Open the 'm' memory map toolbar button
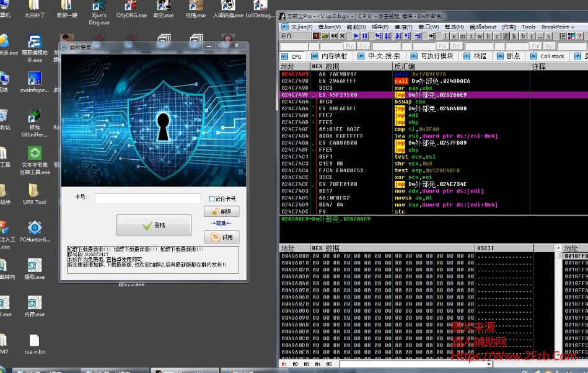Image resolution: width=588 pixels, height=373 pixels. coord(463,36)
